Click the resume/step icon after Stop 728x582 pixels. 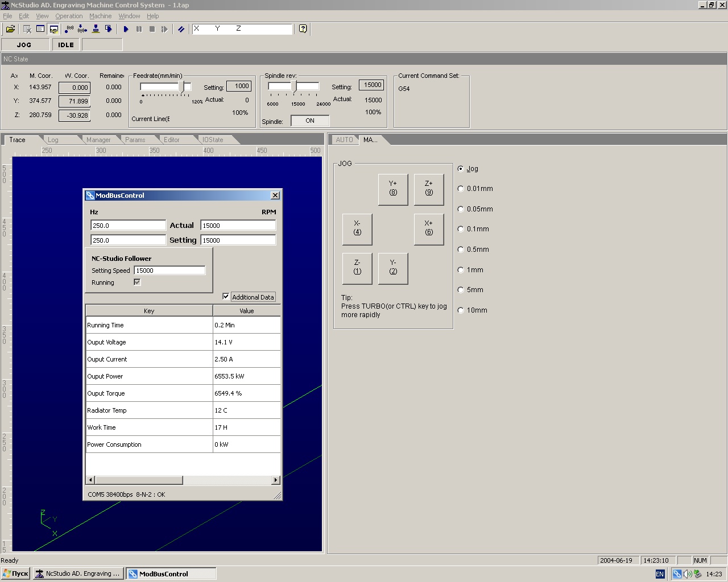164,29
